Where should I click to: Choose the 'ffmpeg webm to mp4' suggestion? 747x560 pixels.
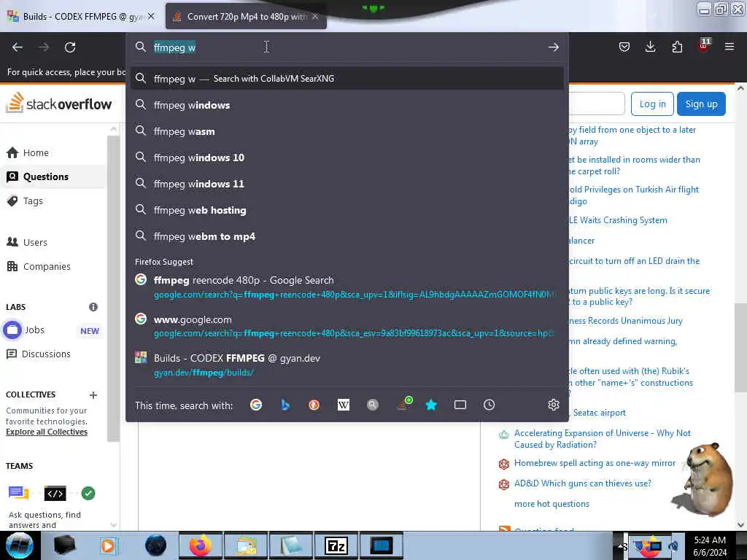(x=347, y=236)
